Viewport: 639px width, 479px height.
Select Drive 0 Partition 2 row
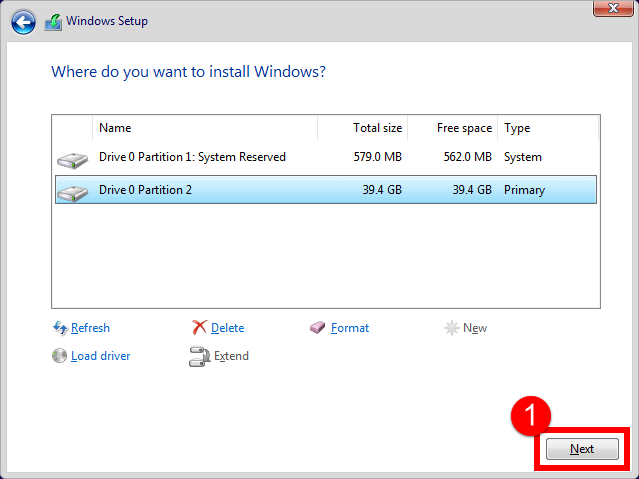326,190
